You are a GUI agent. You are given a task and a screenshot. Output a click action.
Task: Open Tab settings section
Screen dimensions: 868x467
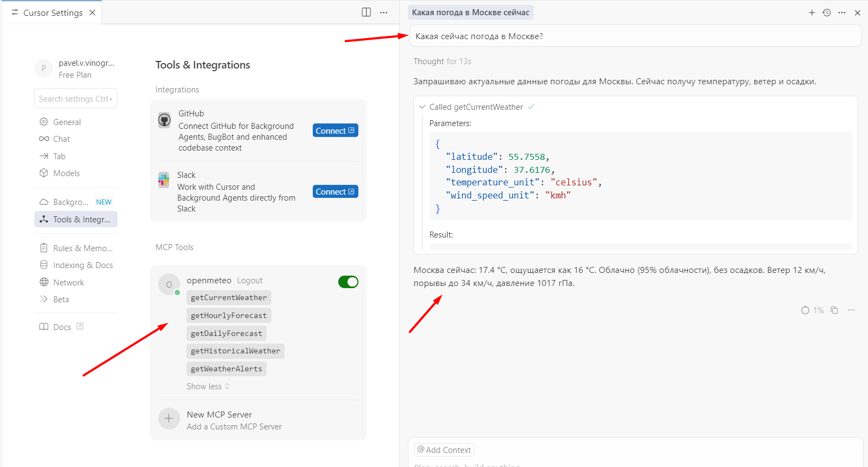(76, 157)
